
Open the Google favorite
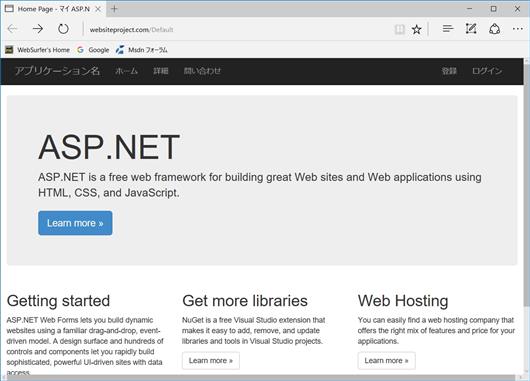pos(93,50)
